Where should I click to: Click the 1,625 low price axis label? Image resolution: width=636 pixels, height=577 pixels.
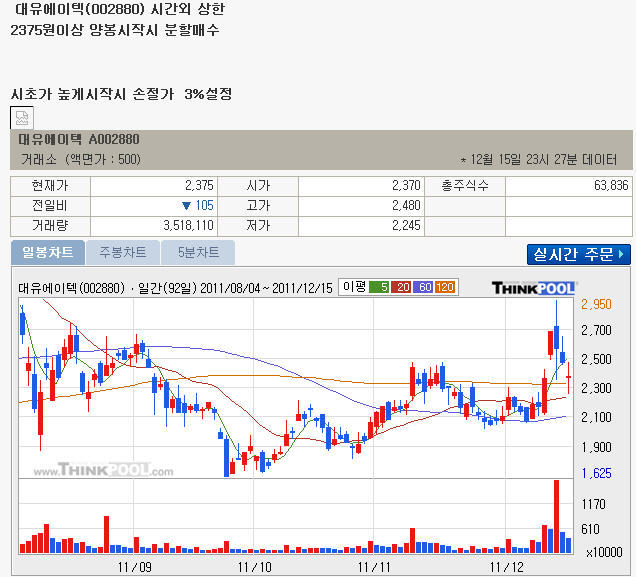[x=596, y=473]
